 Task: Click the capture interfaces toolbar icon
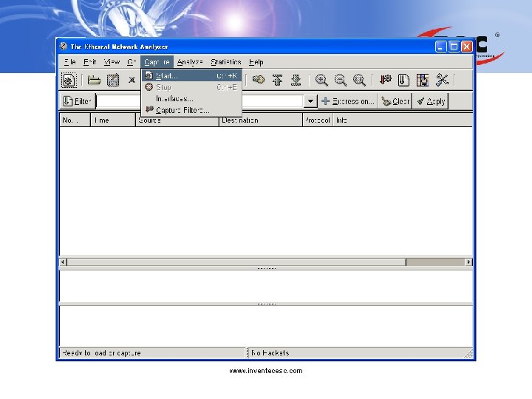69,81
